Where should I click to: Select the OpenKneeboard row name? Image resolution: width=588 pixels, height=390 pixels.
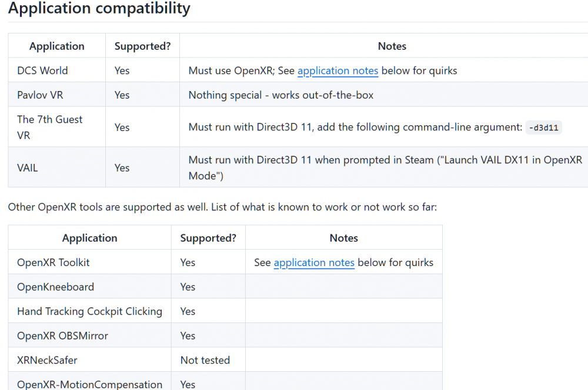(x=55, y=287)
